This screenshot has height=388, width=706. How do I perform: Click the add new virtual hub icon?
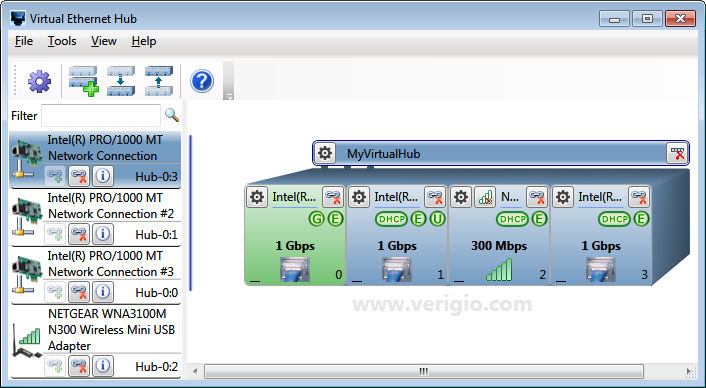click(x=83, y=81)
